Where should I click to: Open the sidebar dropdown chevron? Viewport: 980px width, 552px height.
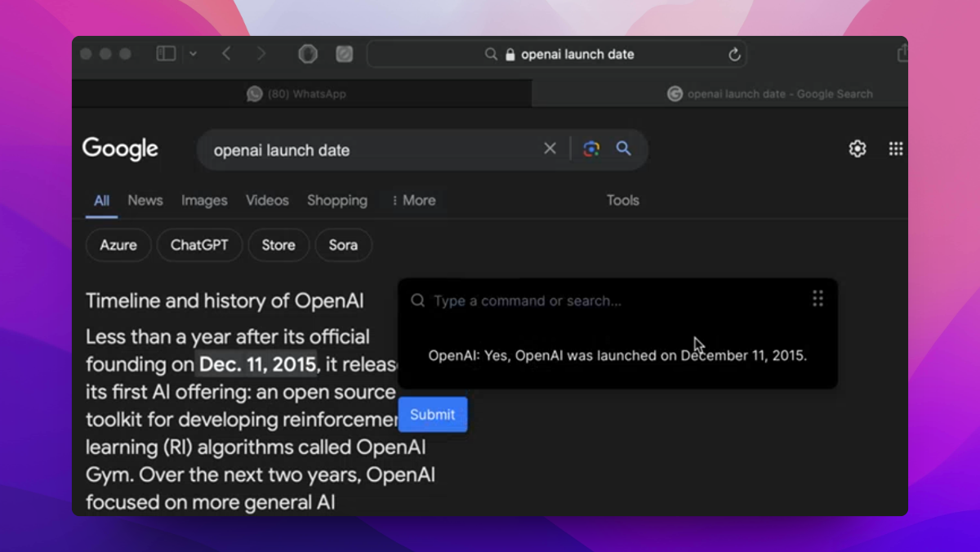pyautogui.click(x=193, y=54)
